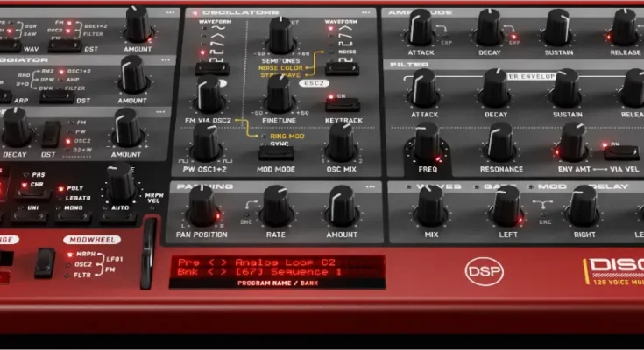Screen dimensions: 644x350
Task: Open the Analog Loop C2 preset name
Action: (280, 262)
